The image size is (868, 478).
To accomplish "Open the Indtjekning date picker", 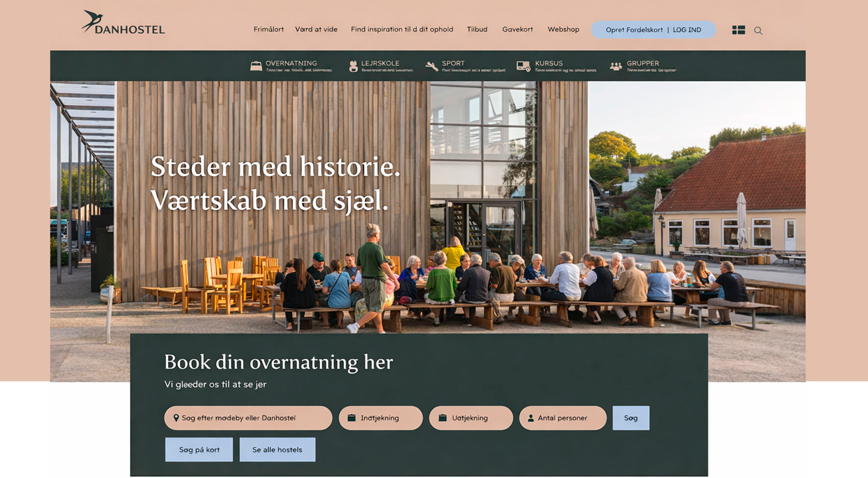I will point(380,418).
